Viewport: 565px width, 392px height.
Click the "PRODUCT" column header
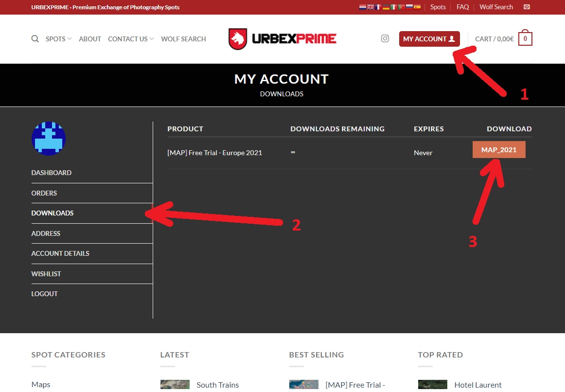click(x=185, y=128)
